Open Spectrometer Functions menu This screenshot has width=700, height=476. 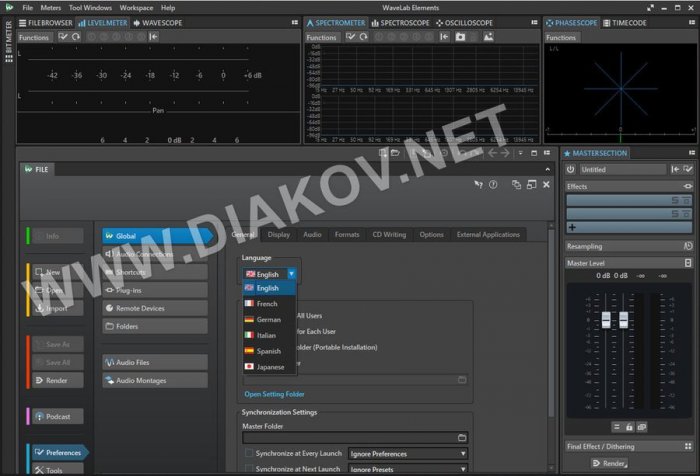pyautogui.click(x=321, y=38)
